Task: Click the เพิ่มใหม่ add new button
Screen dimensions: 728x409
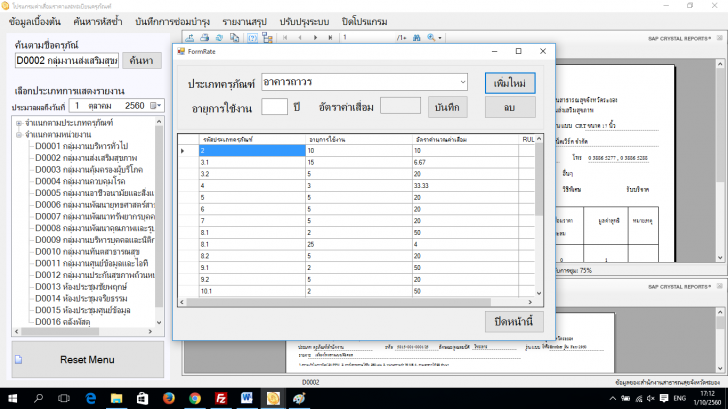Action: click(510, 84)
